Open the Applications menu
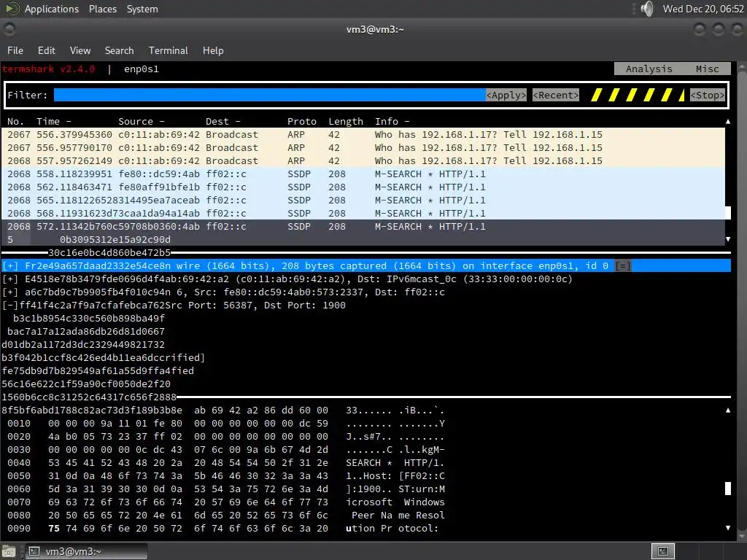Image resolution: width=747 pixels, height=560 pixels. pos(52,9)
